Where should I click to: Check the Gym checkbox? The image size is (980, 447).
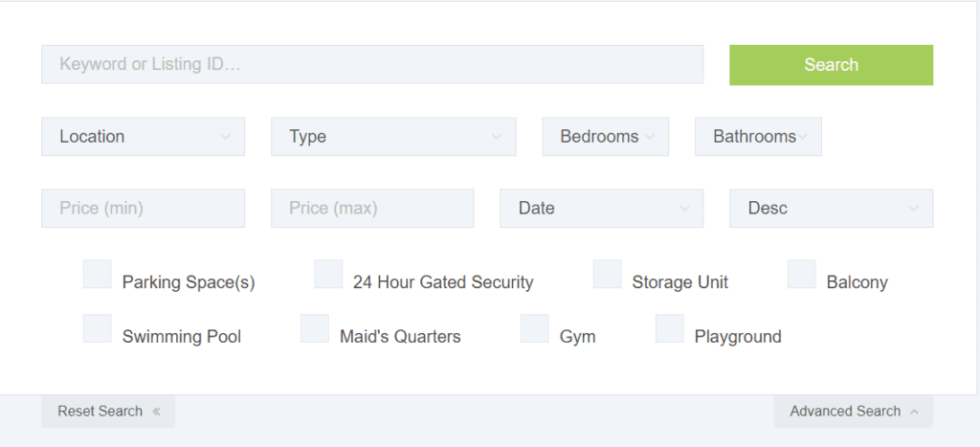point(534,328)
